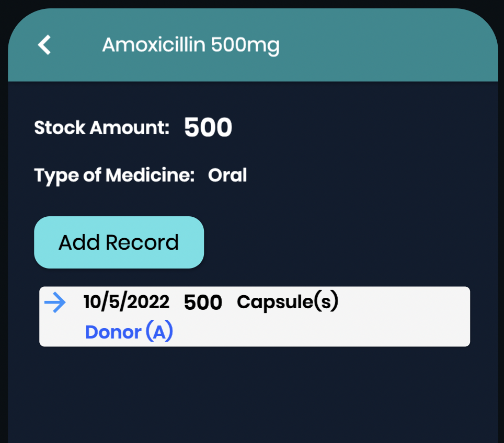The image size is (504, 443).
Task: Click the dark empty area below the record
Action: 253,395
